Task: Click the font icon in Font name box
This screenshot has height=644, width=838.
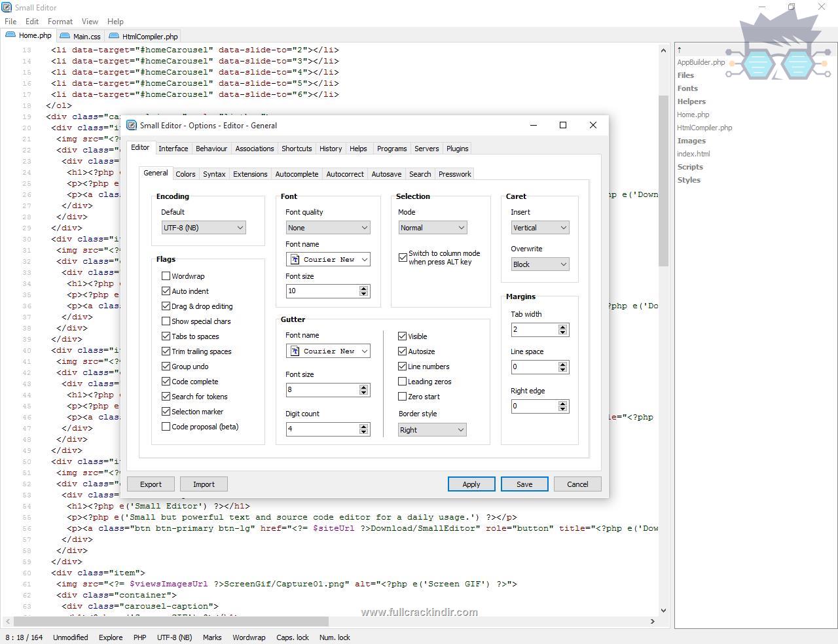Action: click(295, 259)
